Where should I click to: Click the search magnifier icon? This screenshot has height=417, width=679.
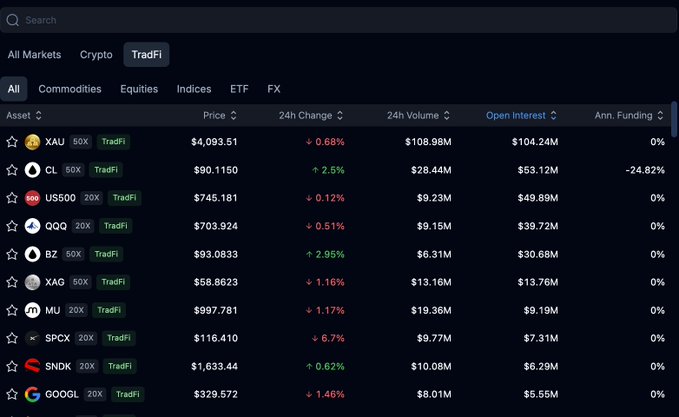click(13, 20)
